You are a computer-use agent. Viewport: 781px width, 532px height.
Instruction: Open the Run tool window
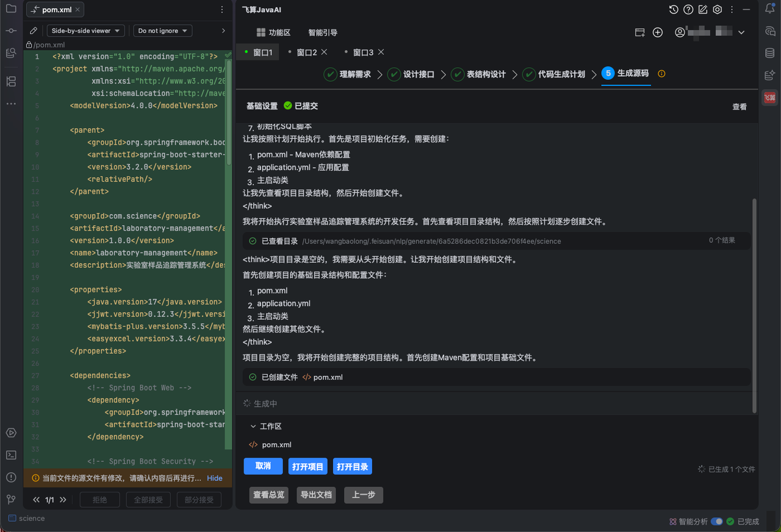11,433
